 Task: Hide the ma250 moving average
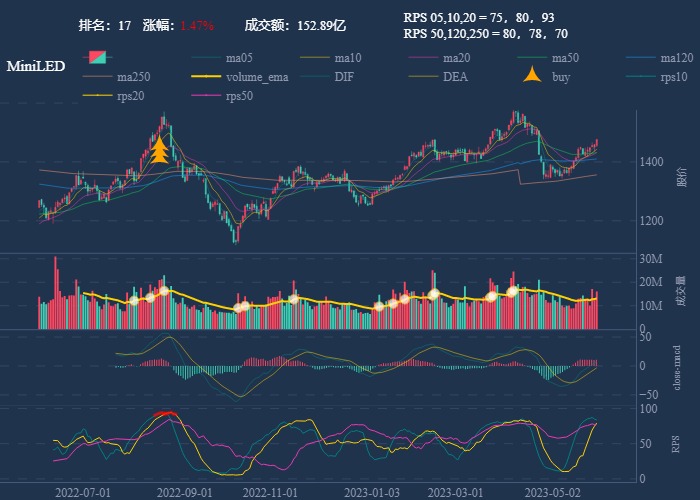click(117, 77)
